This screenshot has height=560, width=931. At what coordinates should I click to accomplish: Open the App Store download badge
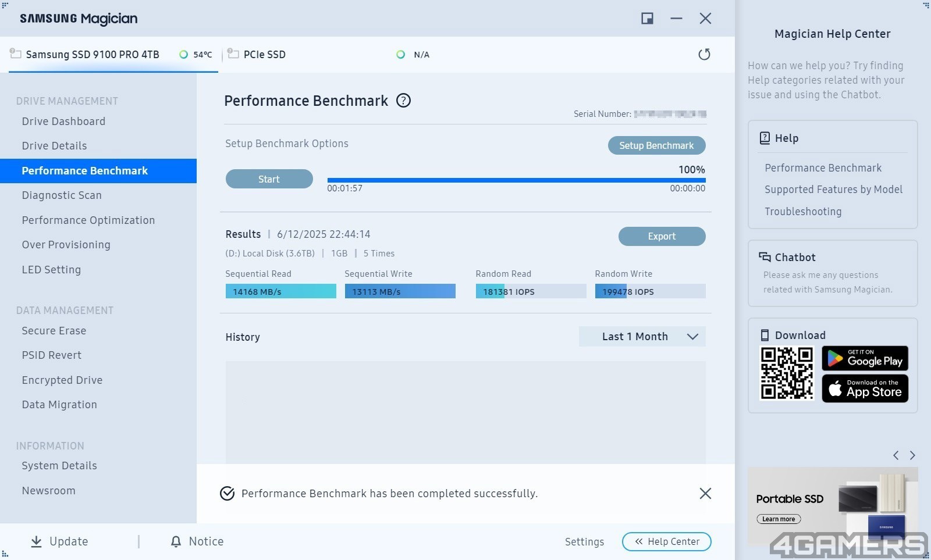(x=865, y=388)
